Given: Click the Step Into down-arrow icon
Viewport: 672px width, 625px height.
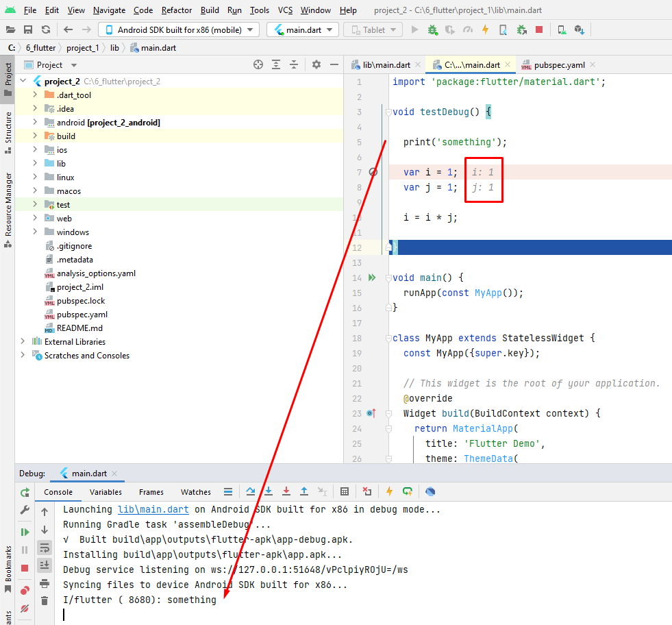Looking at the screenshot, I should tap(268, 491).
